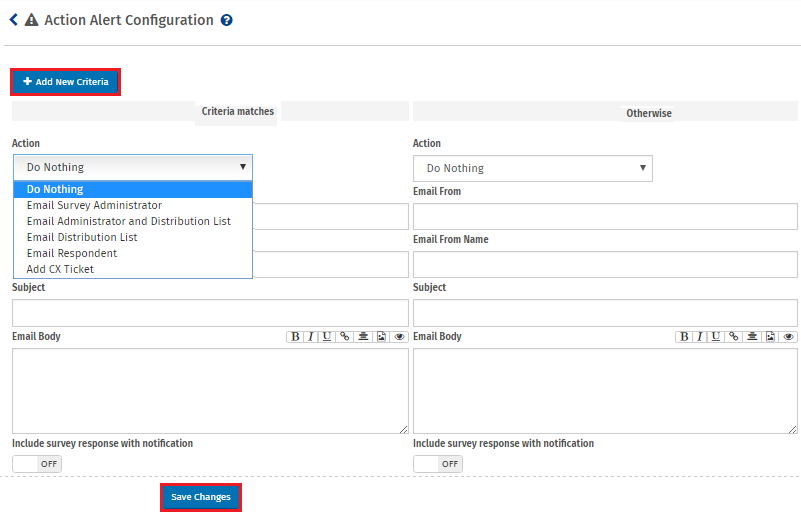Insert link in Criteria matches email body
The width and height of the screenshot is (801, 516).
click(345, 336)
